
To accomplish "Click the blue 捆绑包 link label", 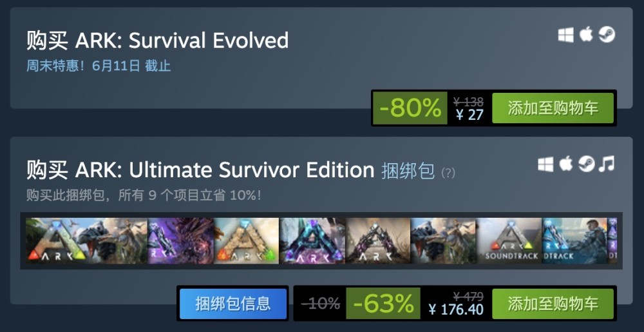I will coord(408,171).
